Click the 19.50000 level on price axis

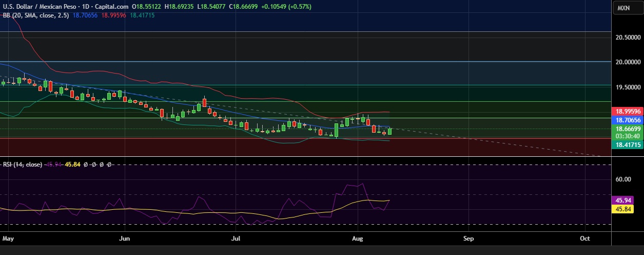click(x=628, y=87)
